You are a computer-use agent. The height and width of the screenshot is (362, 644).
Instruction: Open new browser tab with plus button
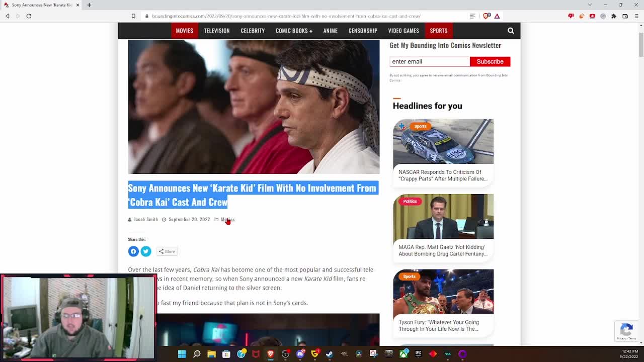(89, 5)
